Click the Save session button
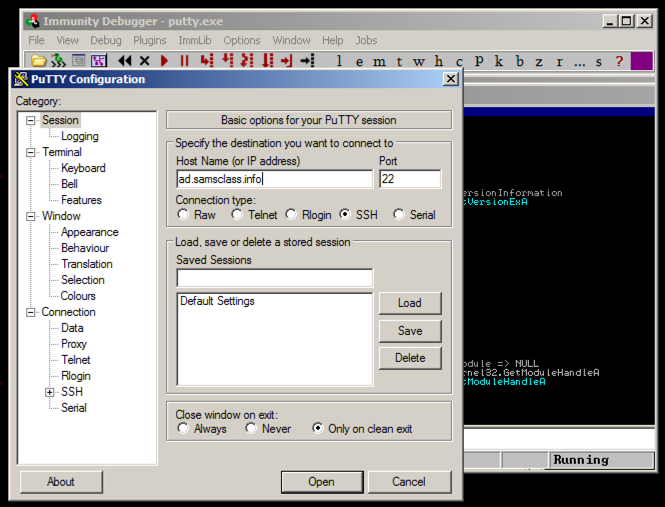The height and width of the screenshot is (507, 665). (410, 331)
